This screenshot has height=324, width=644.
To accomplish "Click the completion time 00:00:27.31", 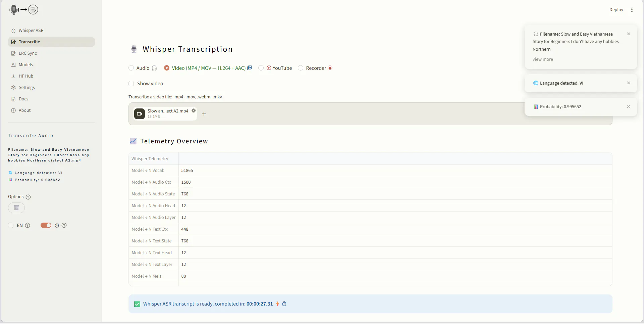I will point(260,304).
